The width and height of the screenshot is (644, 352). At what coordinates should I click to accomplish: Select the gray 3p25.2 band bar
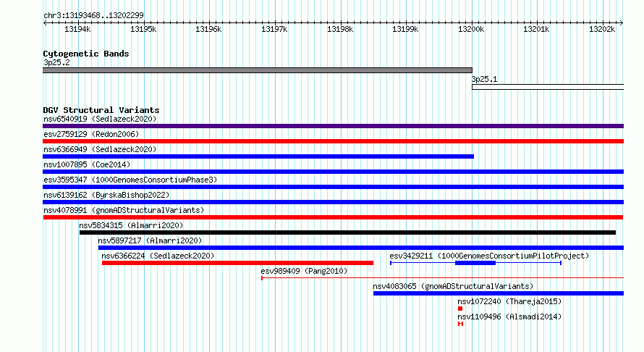click(x=258, y=70)
